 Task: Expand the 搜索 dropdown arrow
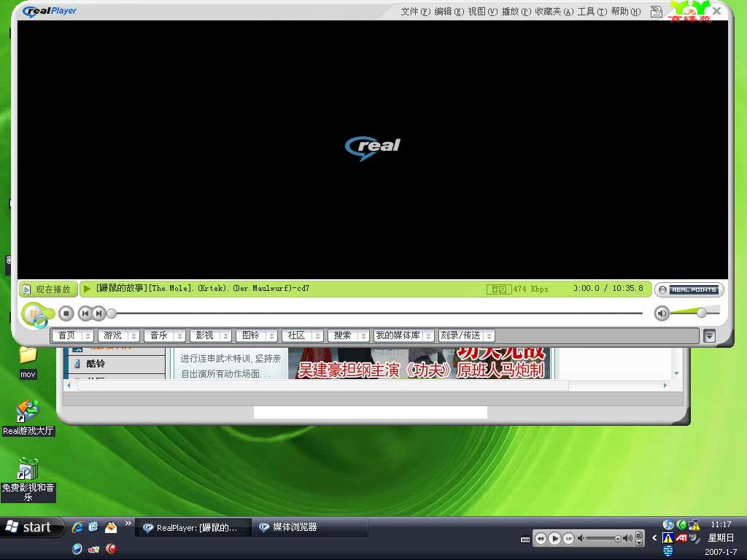[364, 335]
